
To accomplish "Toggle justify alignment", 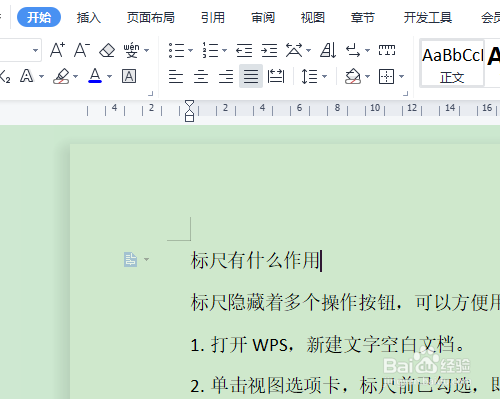I will pos(251,76).
